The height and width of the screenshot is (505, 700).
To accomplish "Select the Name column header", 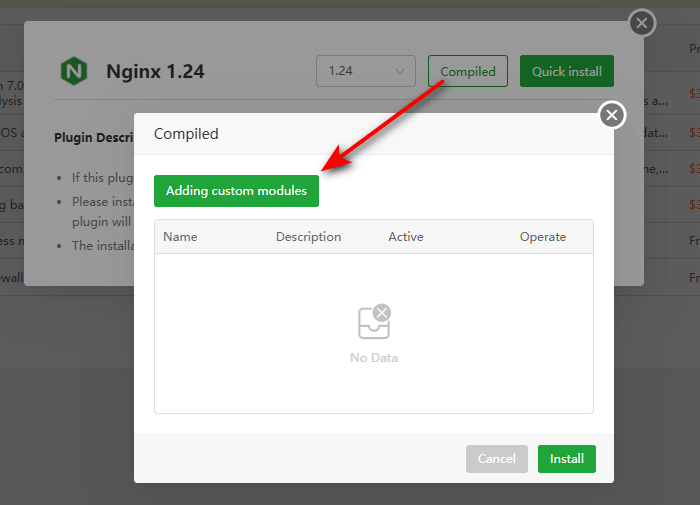I will click(180, 237).
